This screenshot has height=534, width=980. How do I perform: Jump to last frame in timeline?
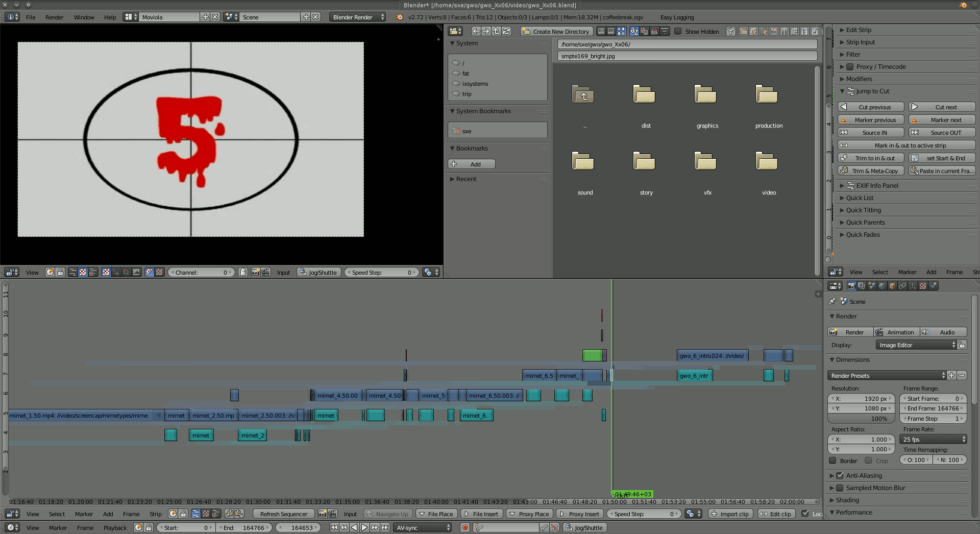pyautogui.click(x=385, y=527)
